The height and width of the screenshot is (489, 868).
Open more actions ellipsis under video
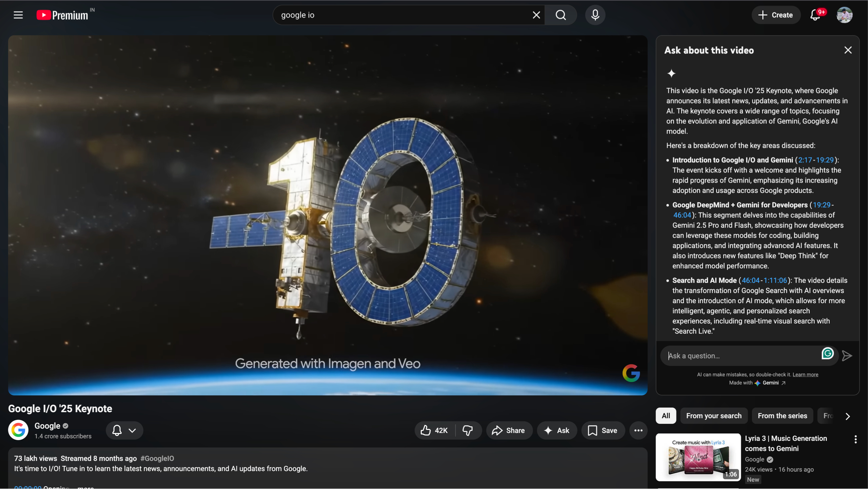click(638, 430)
